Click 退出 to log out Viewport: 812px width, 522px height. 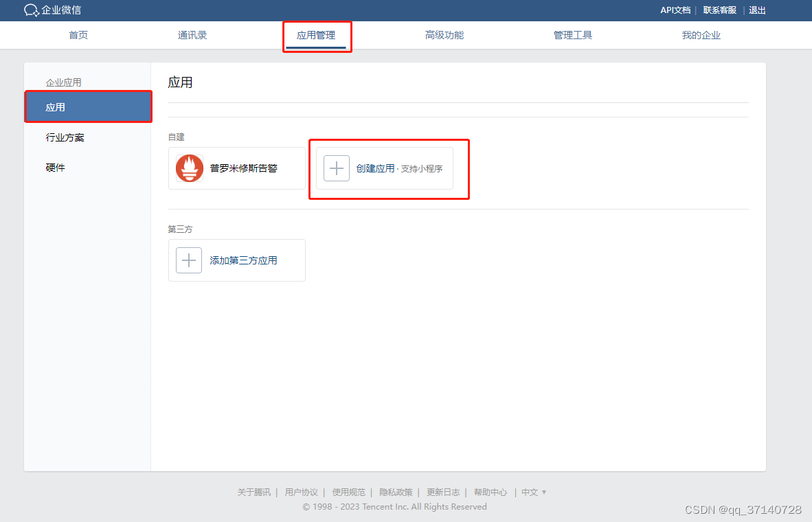tap(757, 10)
